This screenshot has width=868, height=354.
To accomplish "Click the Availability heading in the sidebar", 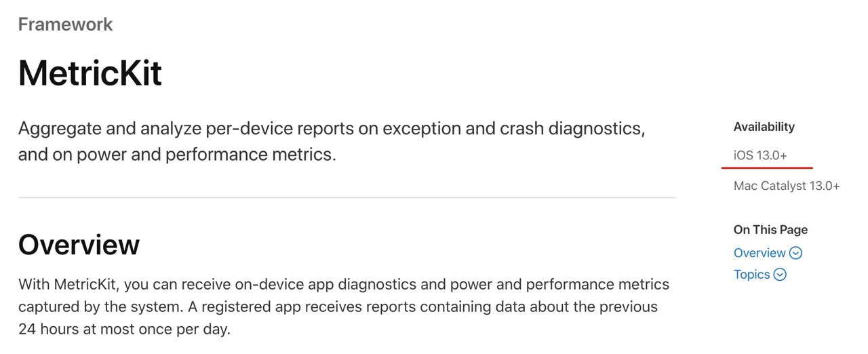I will 764,127.
